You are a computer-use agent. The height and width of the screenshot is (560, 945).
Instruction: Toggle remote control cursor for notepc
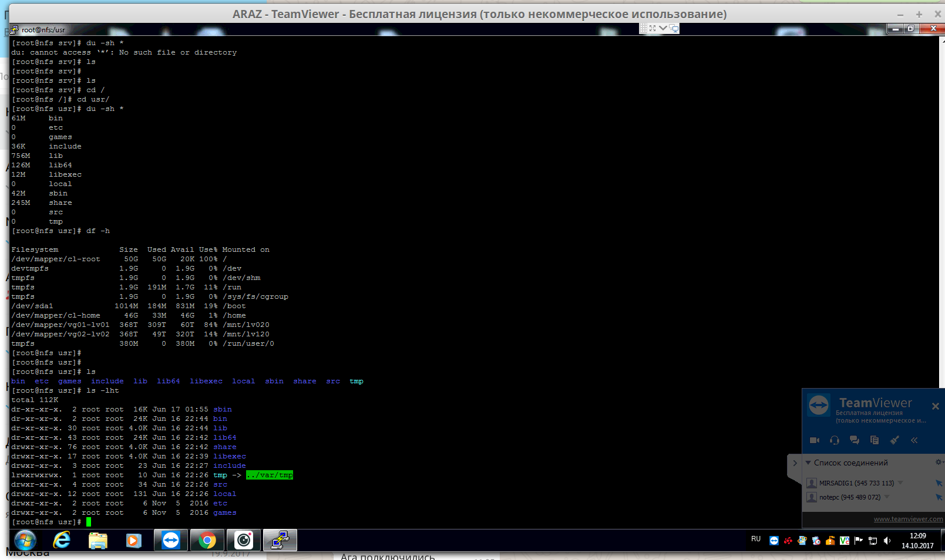[939, 497]
